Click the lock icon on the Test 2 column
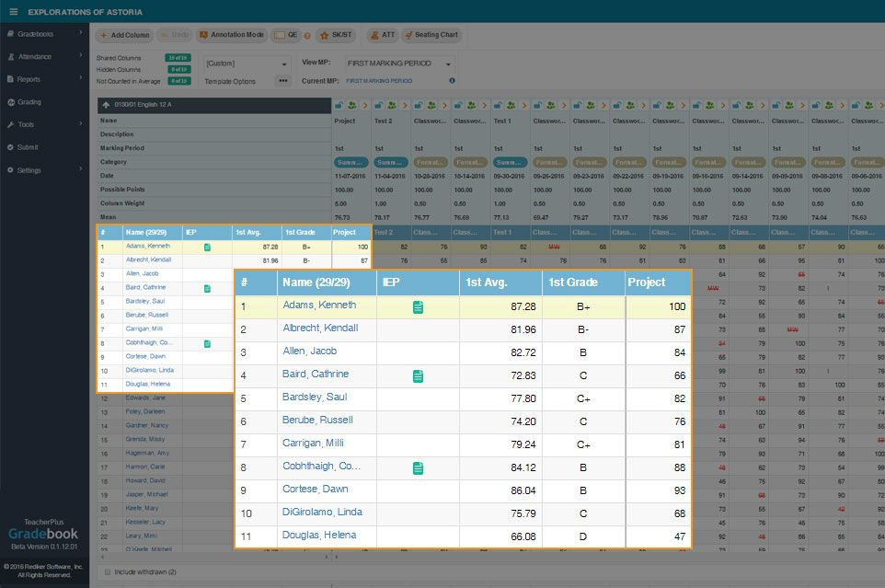This screenshot has width=885, height=588. pyautogui.click(x=379, y=106)
